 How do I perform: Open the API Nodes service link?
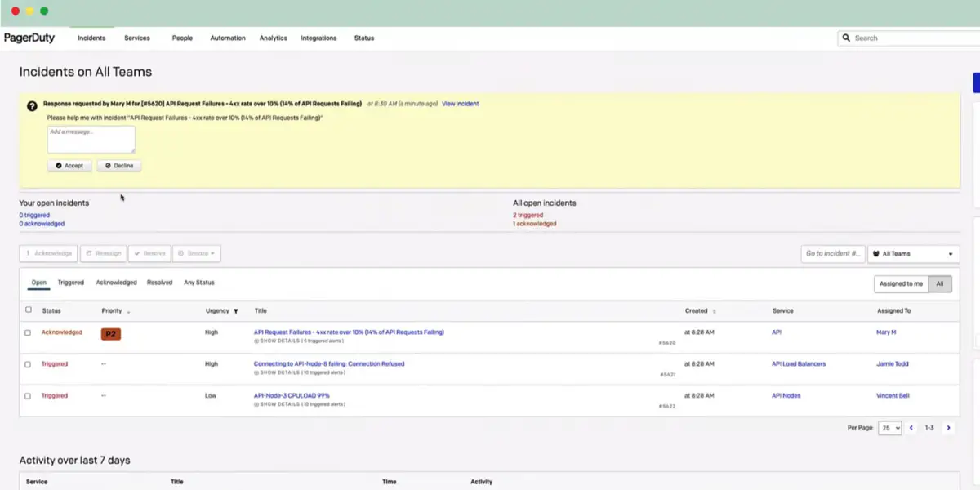(x=786, y=396)
